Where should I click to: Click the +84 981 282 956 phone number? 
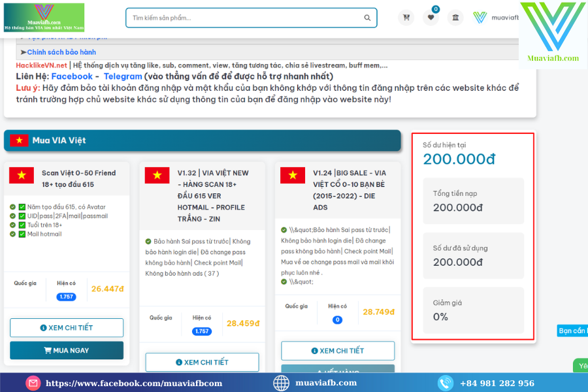pyautogui.click(x=497, y=384)
